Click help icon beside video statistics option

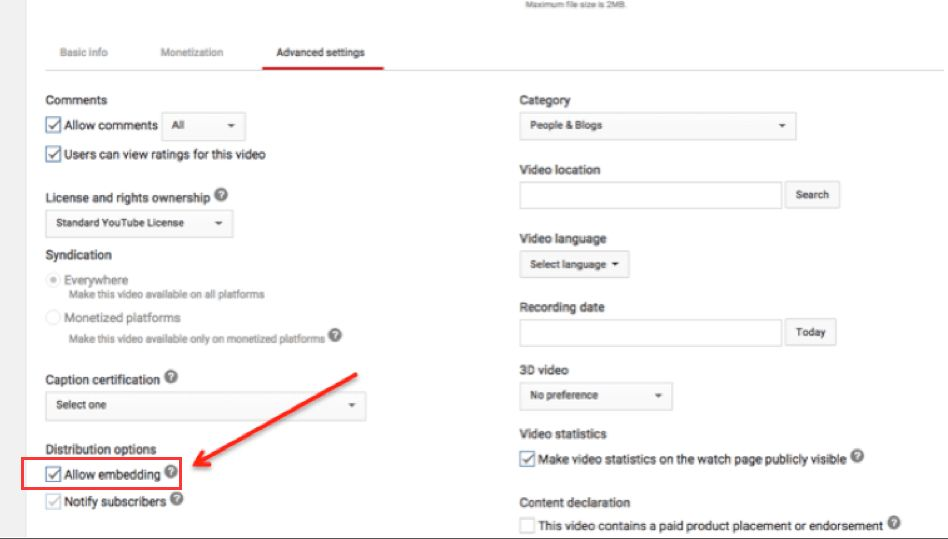click(857, 458)
